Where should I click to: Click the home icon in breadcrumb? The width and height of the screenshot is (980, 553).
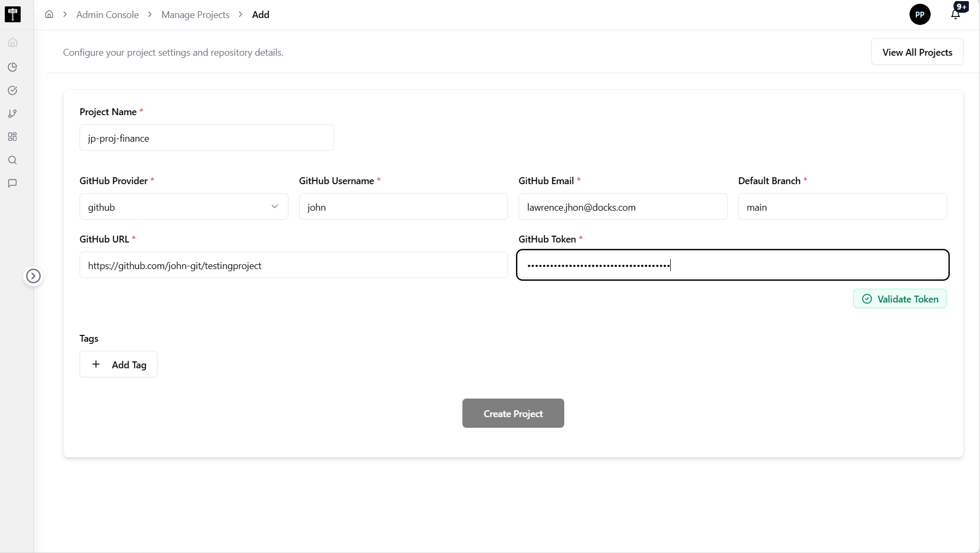coord(49,14)
